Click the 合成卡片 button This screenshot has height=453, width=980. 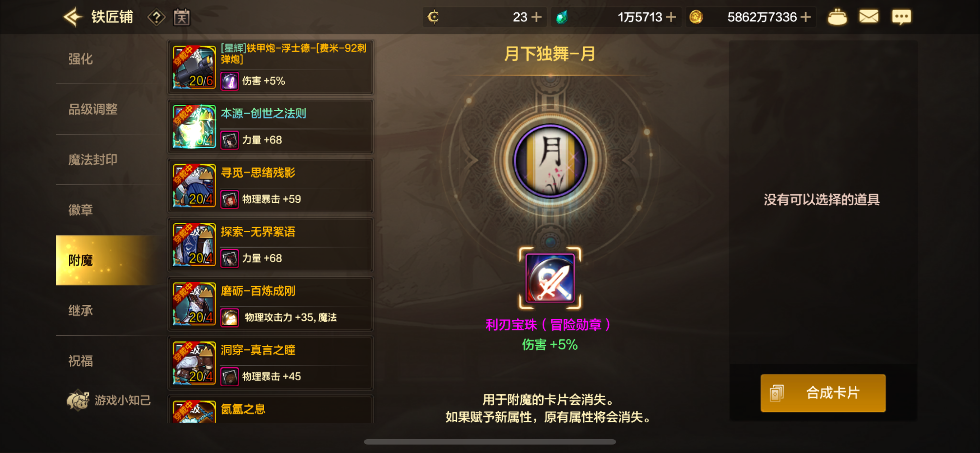point(823,393)
